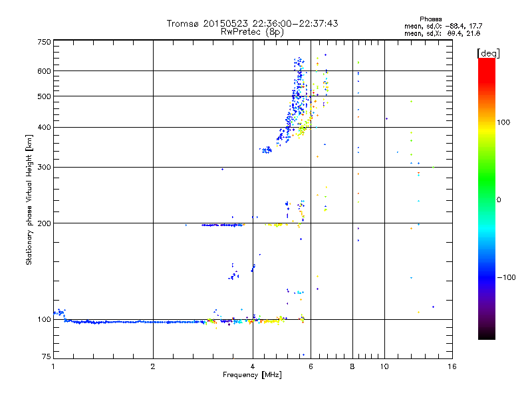Click the x-axis label '16'
532x399 pixels.
click(x=452, y=366)
